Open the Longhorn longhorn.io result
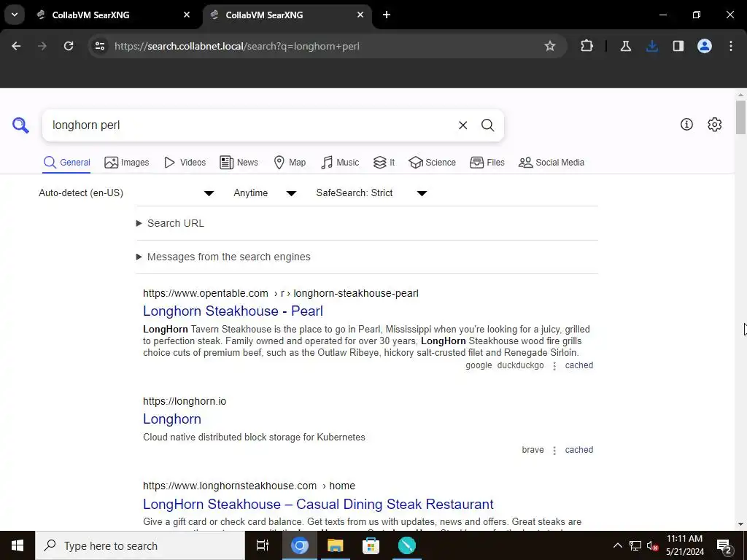Viewport: 747px width, 560px height. tap(172, 419)
